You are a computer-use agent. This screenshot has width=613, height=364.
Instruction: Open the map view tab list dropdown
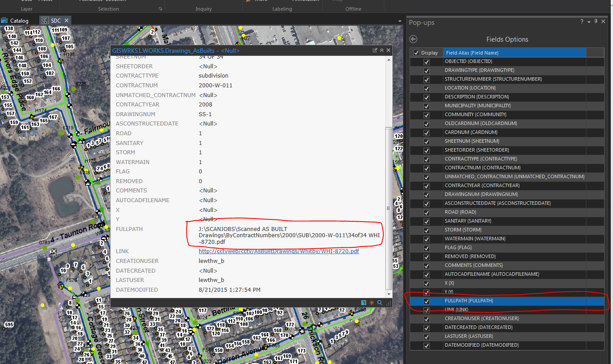point(399,21)
